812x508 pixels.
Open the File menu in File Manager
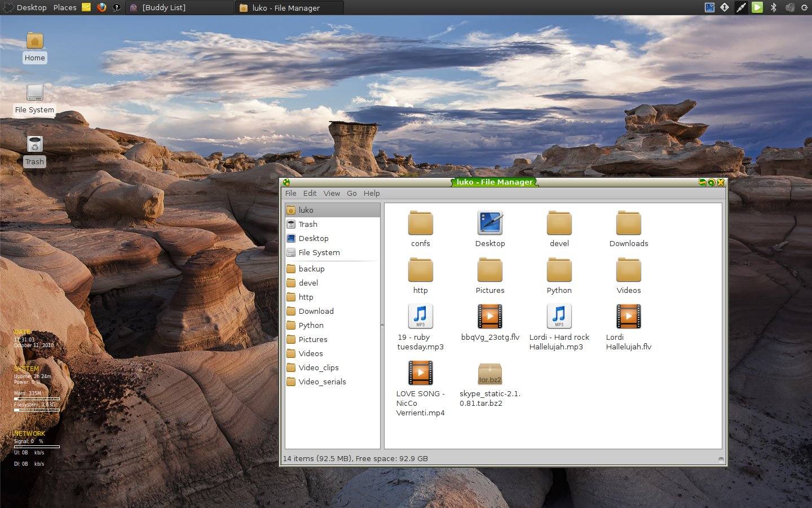[x=290, y=193]
